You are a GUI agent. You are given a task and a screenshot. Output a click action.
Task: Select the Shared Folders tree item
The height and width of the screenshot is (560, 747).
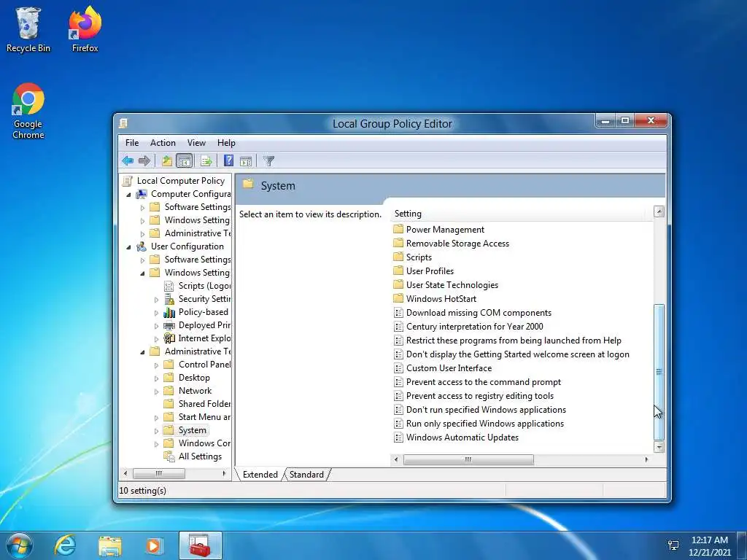[x=204, y=404]
